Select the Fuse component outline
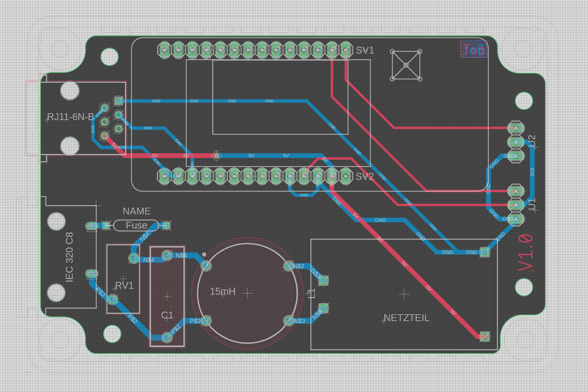Viewport: 588px width, 392px height. tap(136, 225)
